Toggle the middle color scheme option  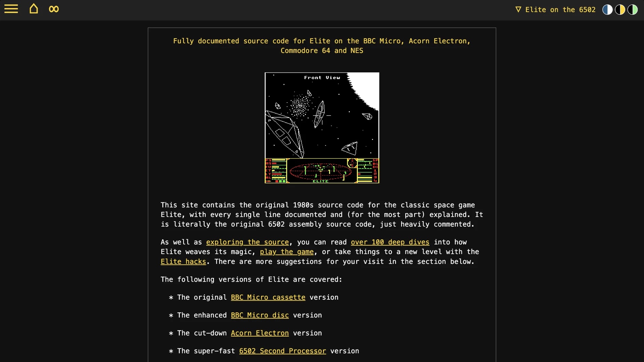point(620,10)
